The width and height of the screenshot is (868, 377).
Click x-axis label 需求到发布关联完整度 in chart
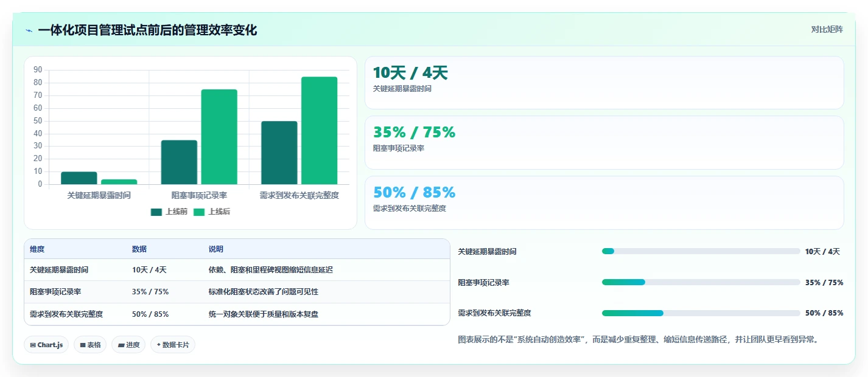299,196
